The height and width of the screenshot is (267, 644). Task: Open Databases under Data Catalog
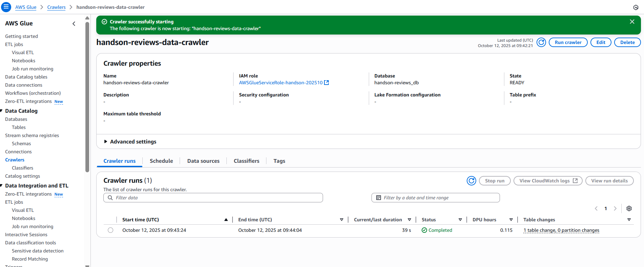coord(16,119)
